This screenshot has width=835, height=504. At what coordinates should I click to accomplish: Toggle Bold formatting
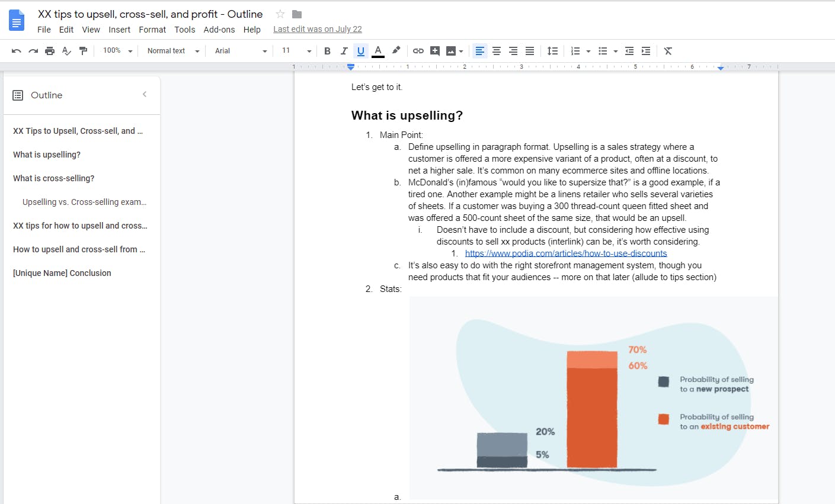(x=327, y=51)
